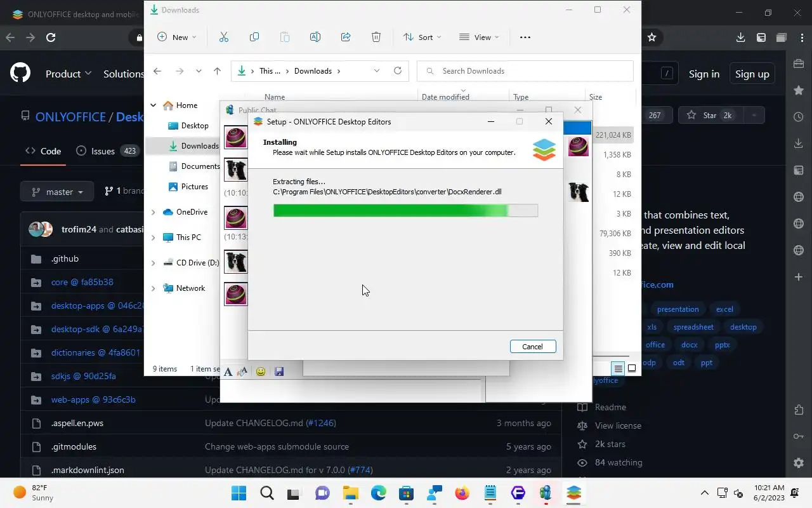Cancel the ONLYOFFICE setup installation

click(533, 347)
